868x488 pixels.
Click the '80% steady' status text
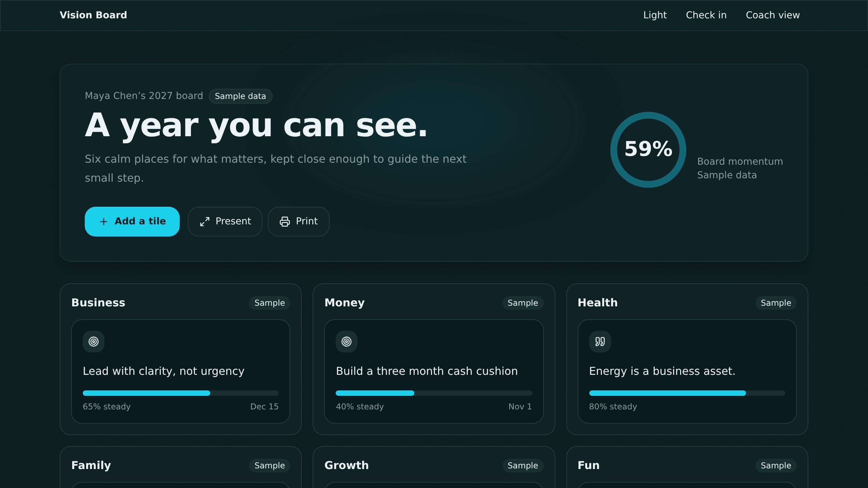pos(613,407)
